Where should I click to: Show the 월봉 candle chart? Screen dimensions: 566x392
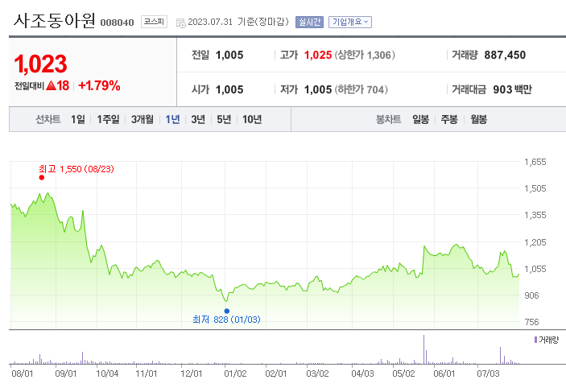pyautogui.click(x=479, y=119)
